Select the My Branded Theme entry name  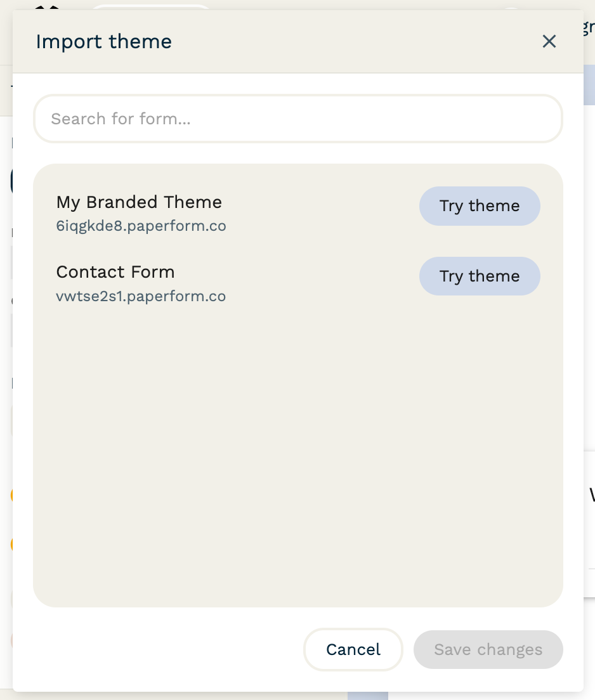tap(139, 202)
